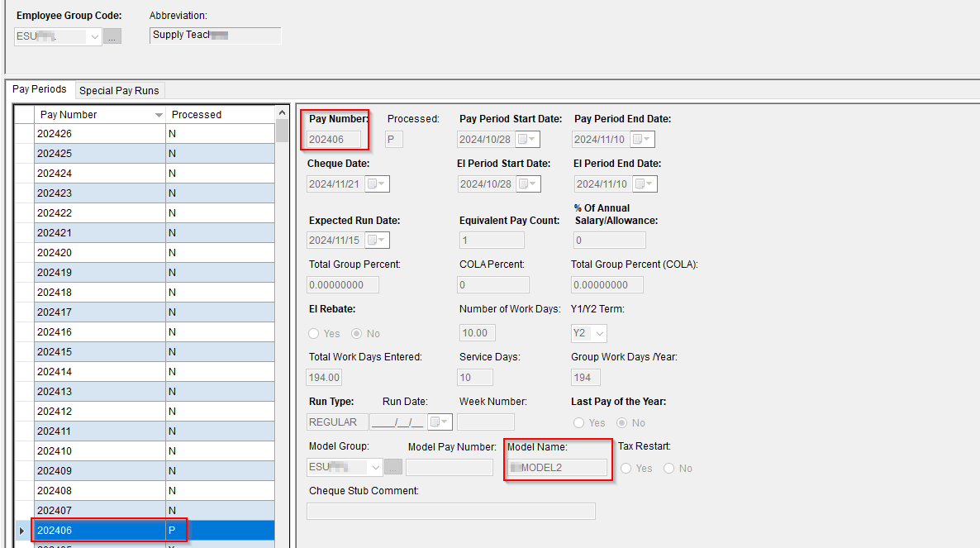Screen dimensions: 980x548
Task: Click the pay period list scroll-up arrow
Action: tap(282, 112)
